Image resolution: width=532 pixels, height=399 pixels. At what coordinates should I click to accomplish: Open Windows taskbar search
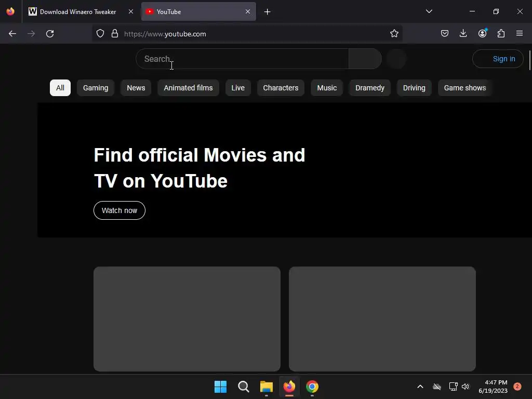[x=243, y=387]
